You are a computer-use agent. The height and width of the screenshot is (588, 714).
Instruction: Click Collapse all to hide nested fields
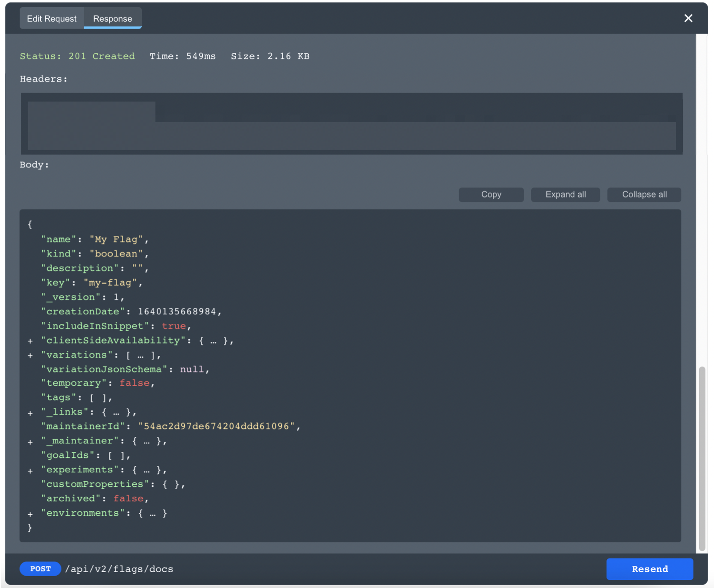[644, 195]
